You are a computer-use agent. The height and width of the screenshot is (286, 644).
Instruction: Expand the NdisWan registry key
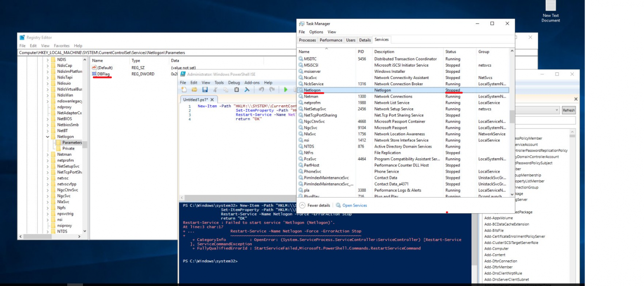[x=48, y=95]
